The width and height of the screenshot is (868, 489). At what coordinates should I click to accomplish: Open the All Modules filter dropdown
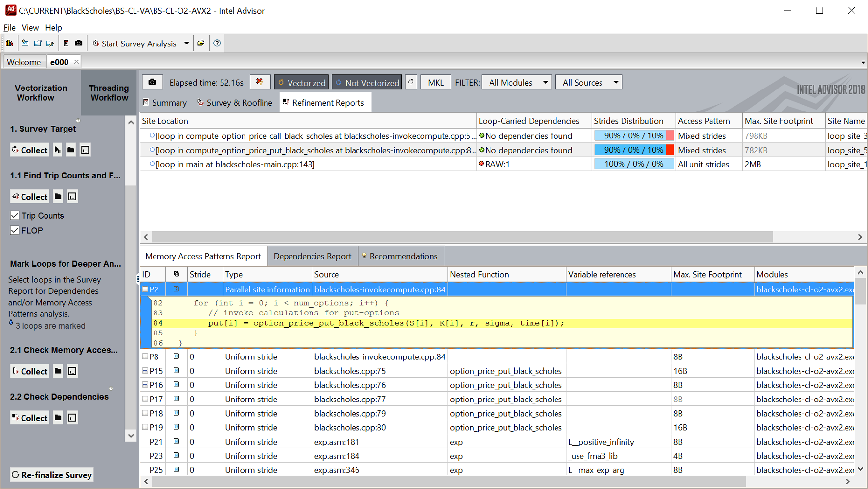pos(517,82)
